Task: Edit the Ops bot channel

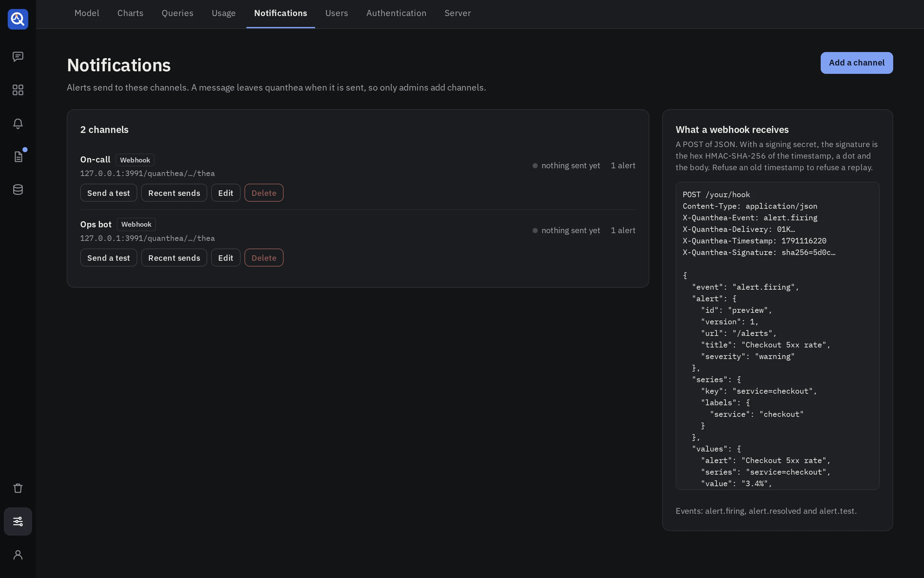Action: pos(226,258)
